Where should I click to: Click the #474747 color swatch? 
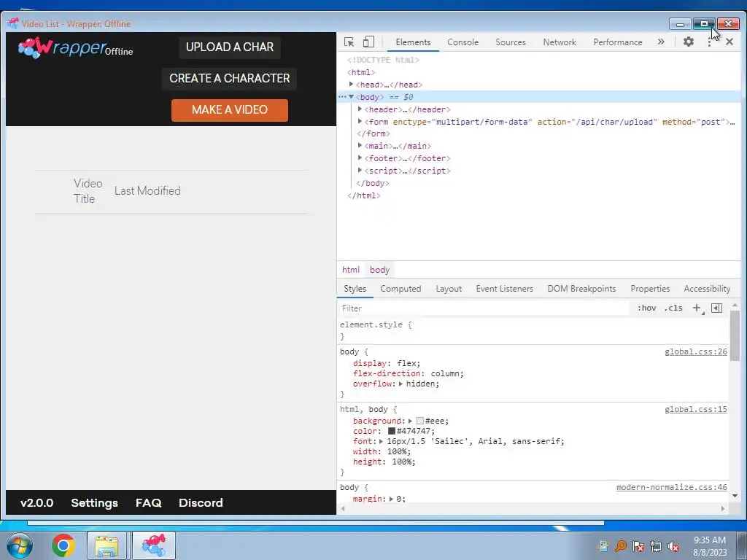pos(391,431)
